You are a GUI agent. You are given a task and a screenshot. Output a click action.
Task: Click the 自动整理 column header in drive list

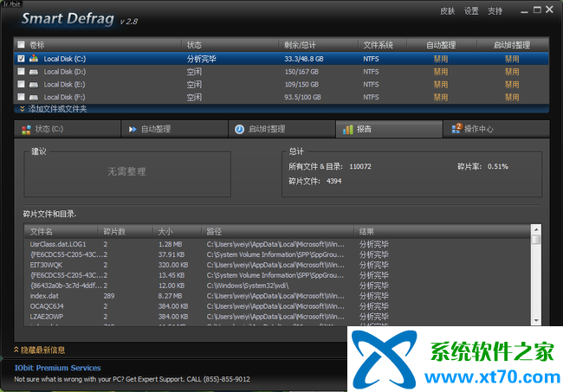click(x=442, y=45)
